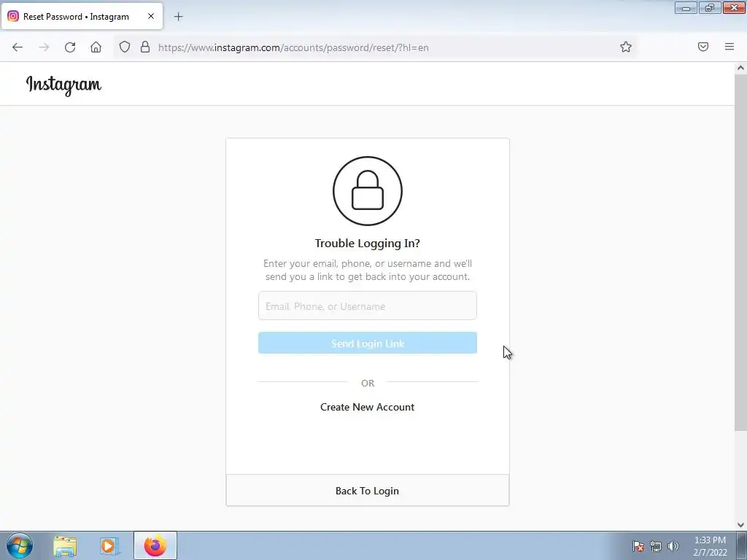
Task: Click the Firefox taskbar icon
Action: pyautogui.click(x=155, y=545)
